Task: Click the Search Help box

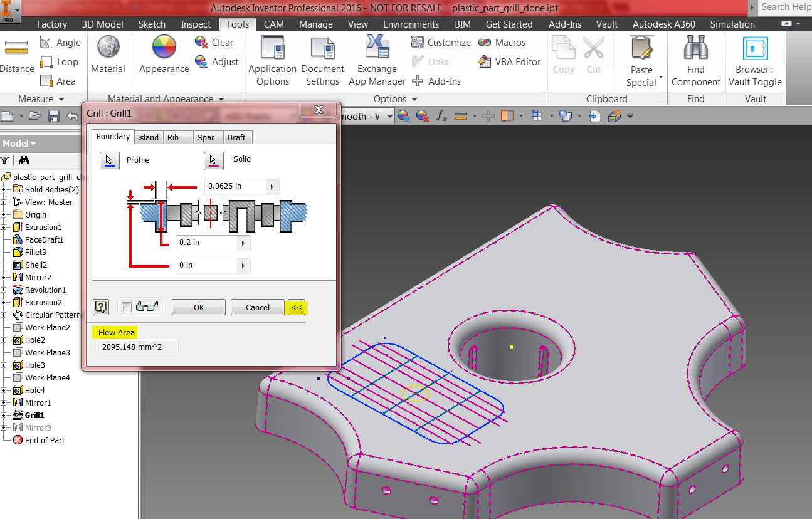Action: click(x=785, y=7)
